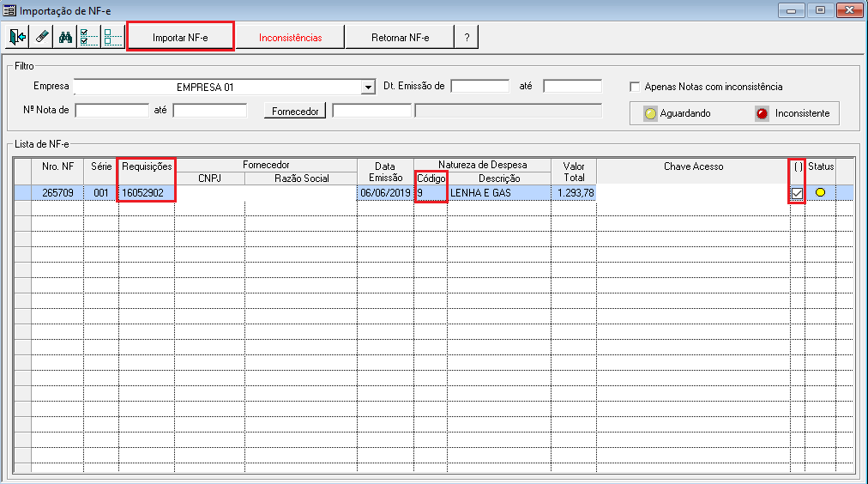Click the eraser clear icon

coord(41,37)
